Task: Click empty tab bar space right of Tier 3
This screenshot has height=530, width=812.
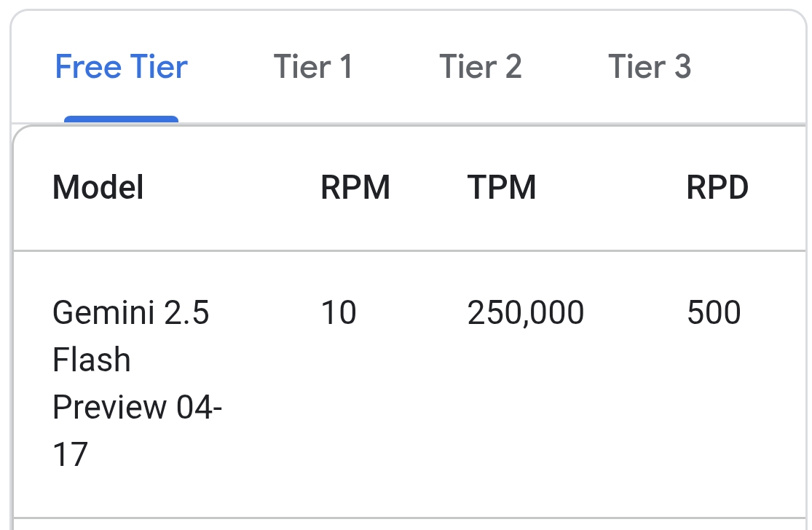Action: click(x=749, y=67)
